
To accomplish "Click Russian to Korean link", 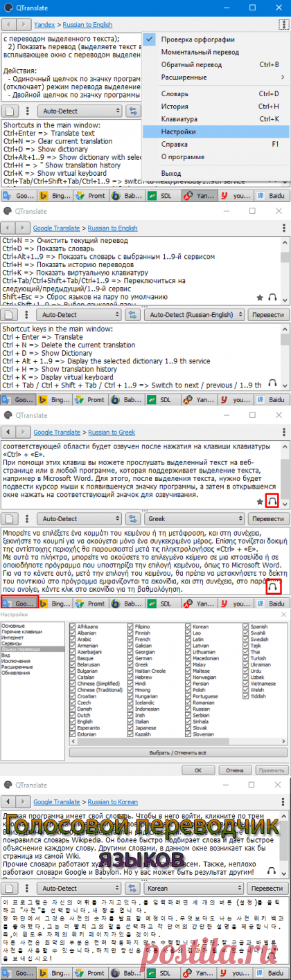I will click(x=113, y=802).
